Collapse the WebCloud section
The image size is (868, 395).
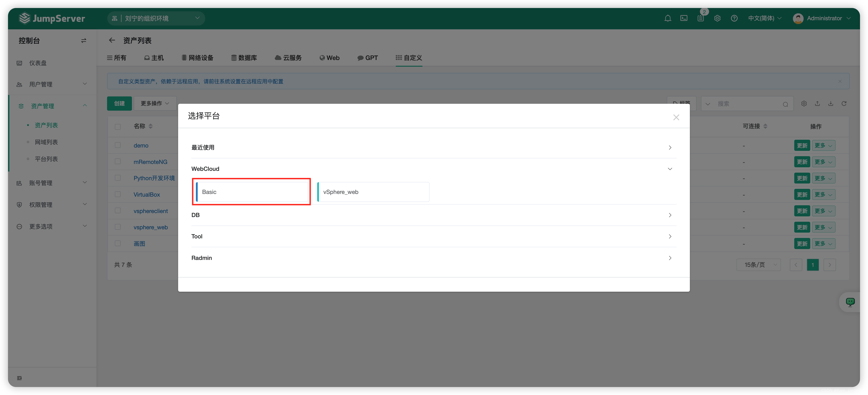pos(670,169)
